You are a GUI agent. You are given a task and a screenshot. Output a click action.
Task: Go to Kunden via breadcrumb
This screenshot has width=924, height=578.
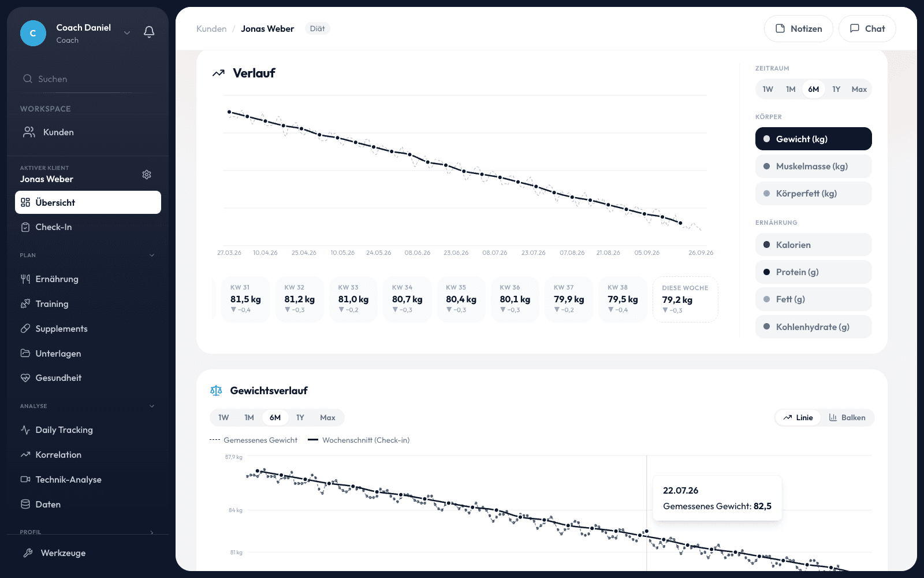pos(211,29)
